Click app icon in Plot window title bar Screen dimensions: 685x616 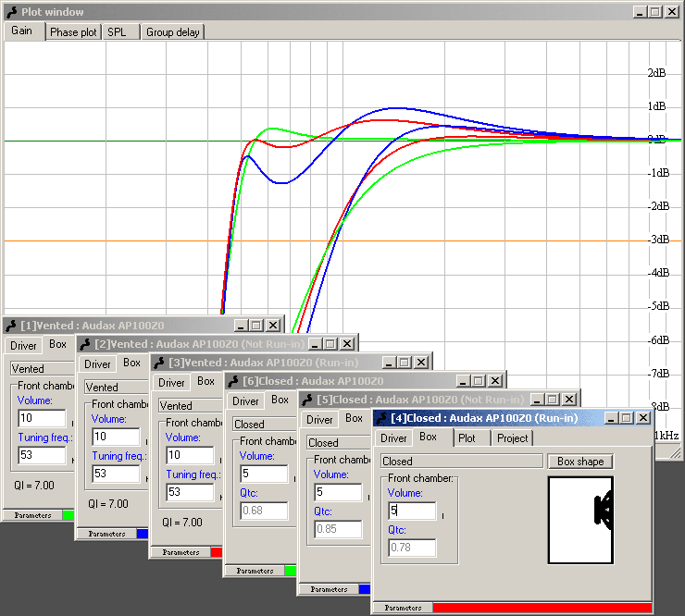coord(12,12)
